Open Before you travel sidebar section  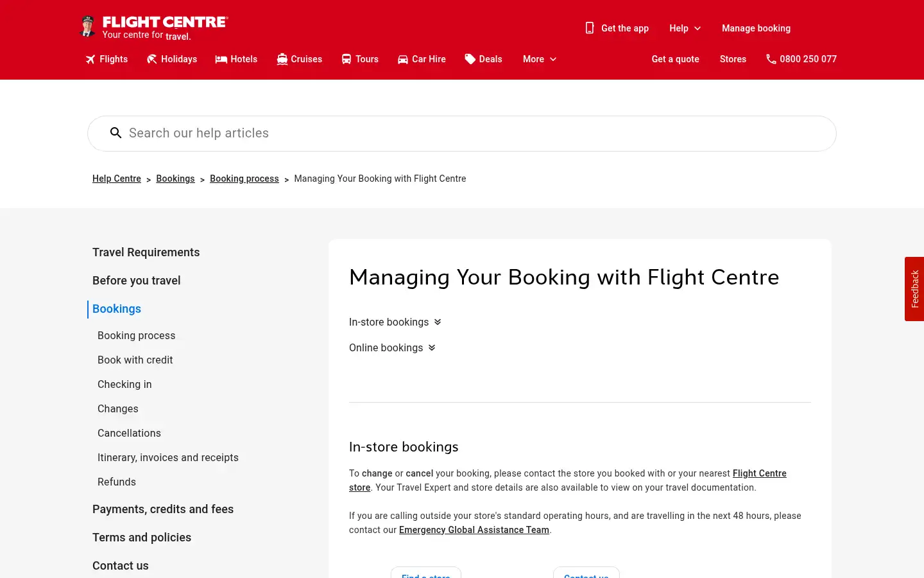[137, 281]
